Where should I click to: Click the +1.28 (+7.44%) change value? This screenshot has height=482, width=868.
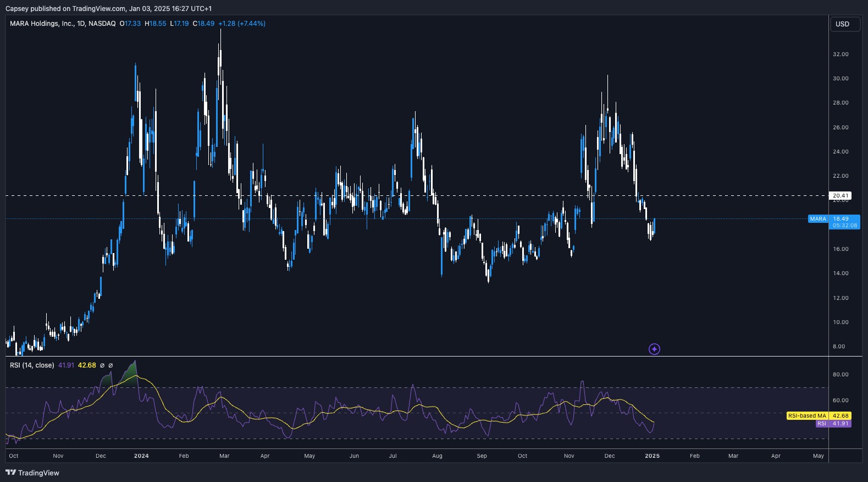[x=242, y=24]
